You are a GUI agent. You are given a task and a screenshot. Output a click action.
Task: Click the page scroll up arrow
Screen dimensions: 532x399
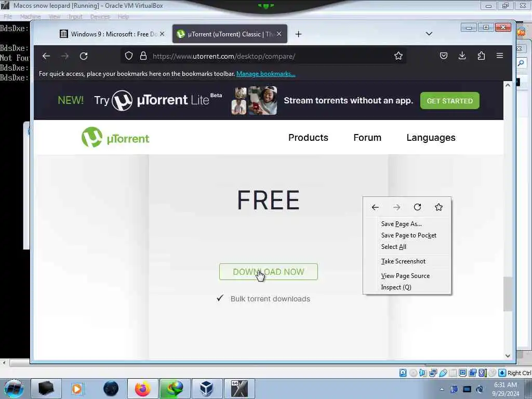[x=508, y=85]
